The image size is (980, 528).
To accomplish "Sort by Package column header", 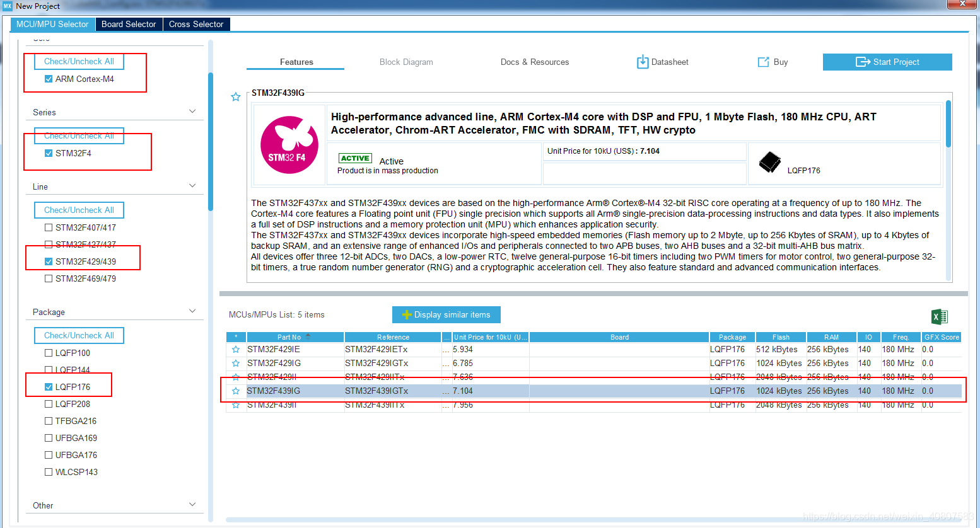I will click(732, 337).
